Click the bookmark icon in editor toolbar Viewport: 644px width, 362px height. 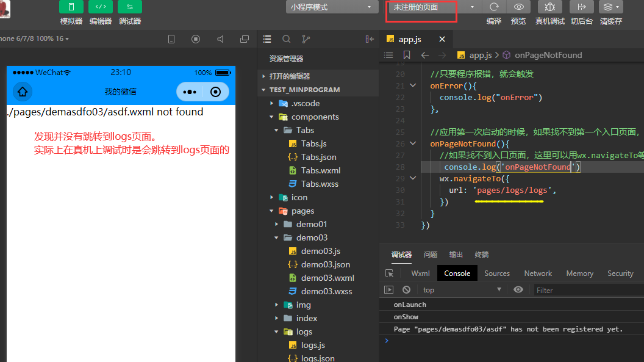(407, 55)
